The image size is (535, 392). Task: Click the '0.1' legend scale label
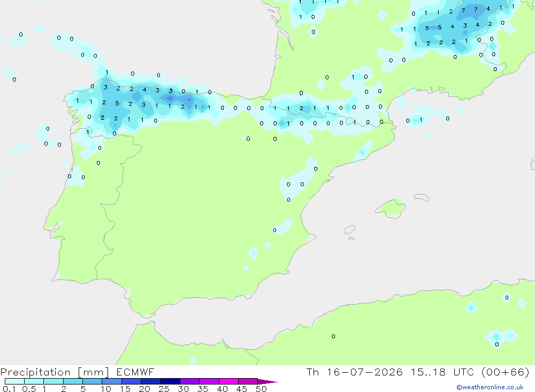(x=9, y=389)
